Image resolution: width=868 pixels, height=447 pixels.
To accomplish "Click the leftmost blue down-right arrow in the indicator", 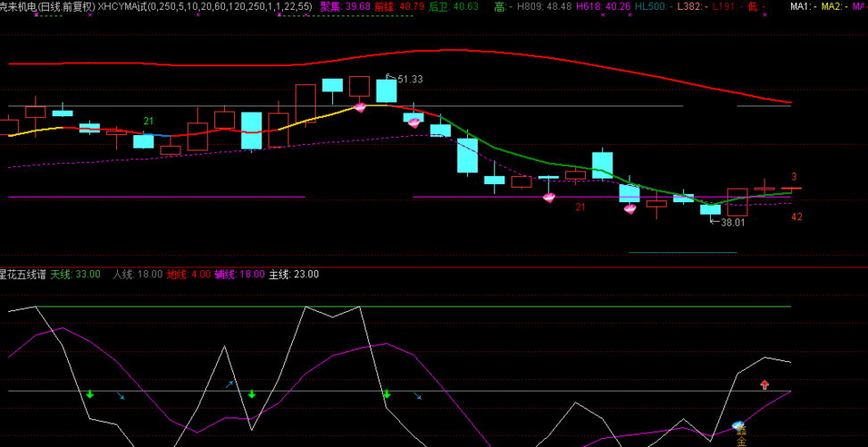I will tap(121, 395).
